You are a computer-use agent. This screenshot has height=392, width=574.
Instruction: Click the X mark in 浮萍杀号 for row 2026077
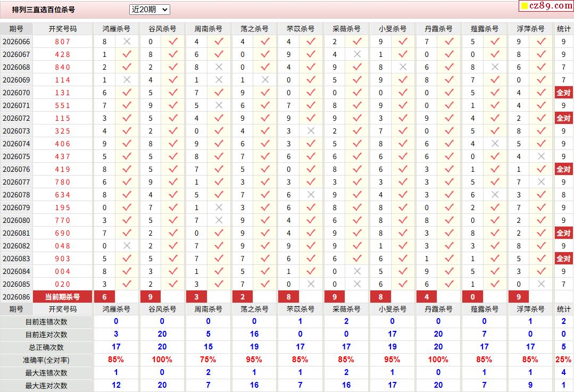[541, 182]
